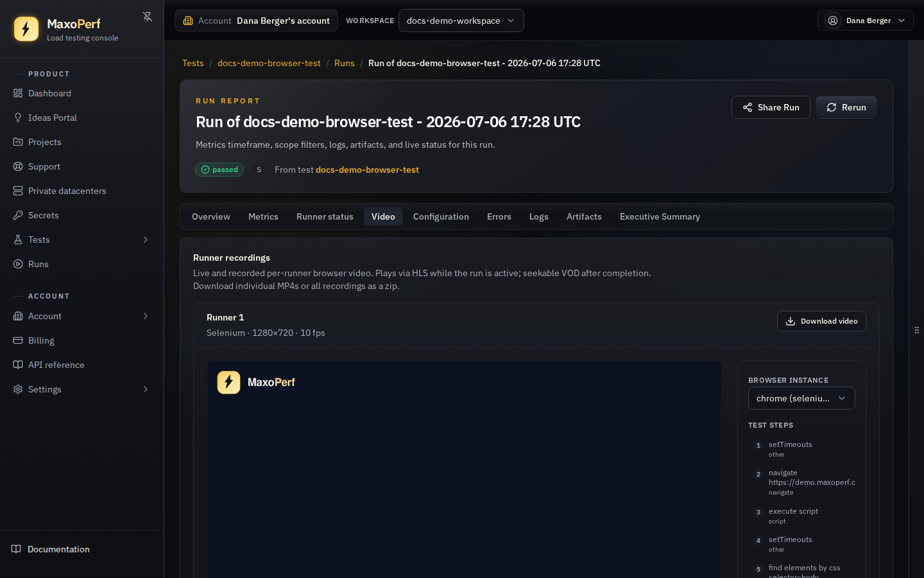Go to the Errors tab
924x578 pixels.
click(x=499, y=216)
